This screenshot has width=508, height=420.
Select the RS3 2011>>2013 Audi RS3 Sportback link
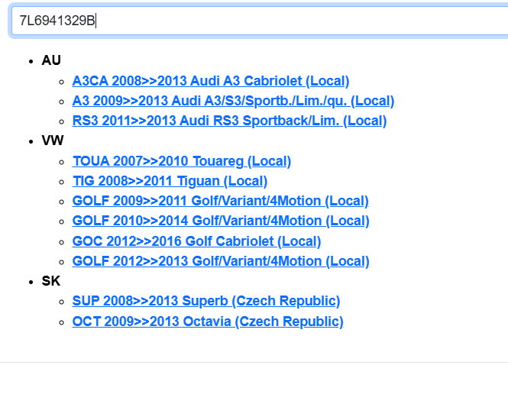coord(229,121)
